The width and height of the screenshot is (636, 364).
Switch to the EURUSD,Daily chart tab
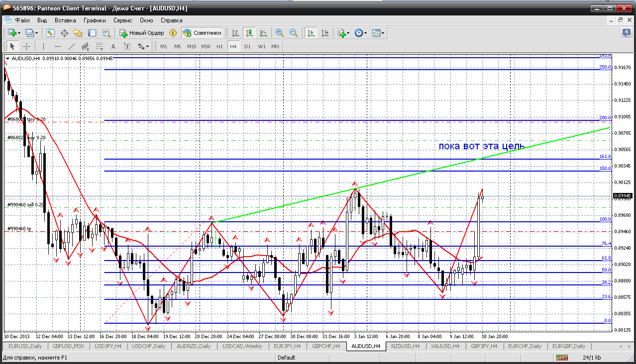click(x=25, y=346)
